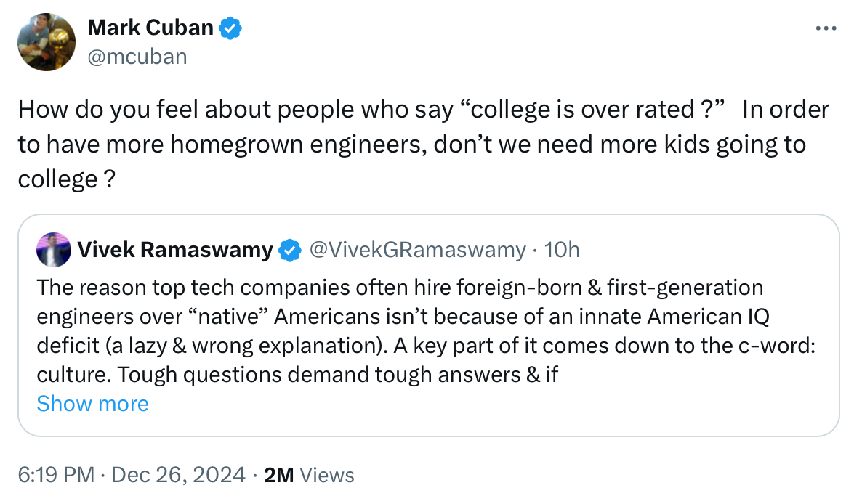This screenshot has width=862, height=504.
Task: Expand the quoted tweet with Show more
Action: coord(92,404)
